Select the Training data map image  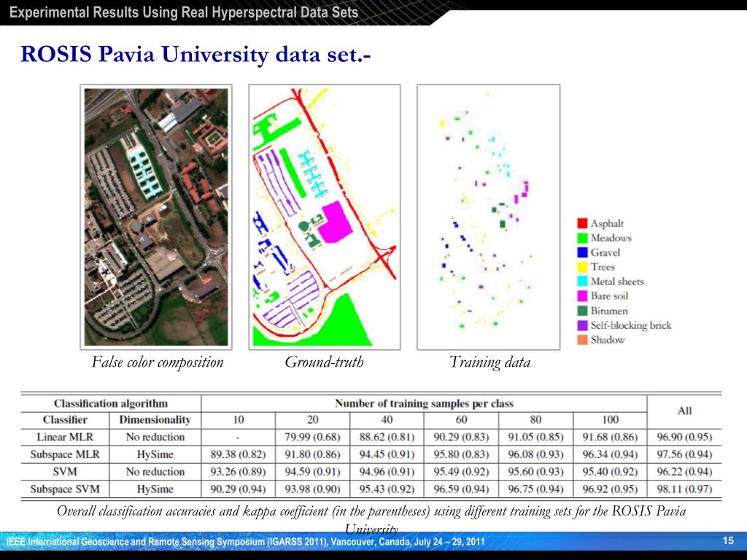click(488, 217)
